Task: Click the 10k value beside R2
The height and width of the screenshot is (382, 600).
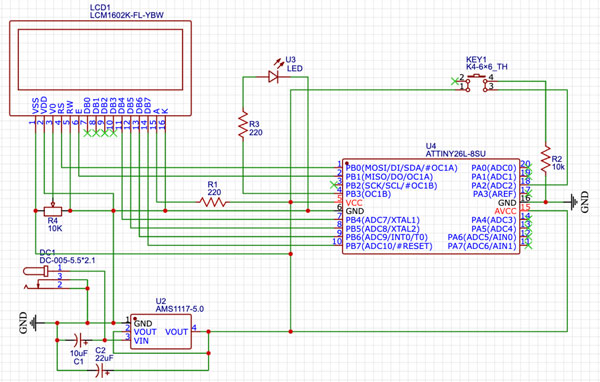Action: (x=558, y=167)
